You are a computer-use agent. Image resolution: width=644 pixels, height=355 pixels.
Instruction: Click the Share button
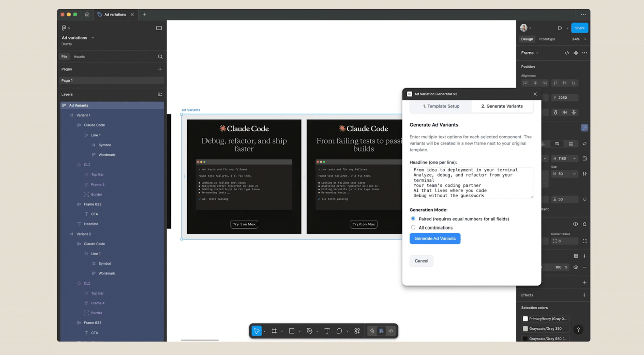pos(580,28)
